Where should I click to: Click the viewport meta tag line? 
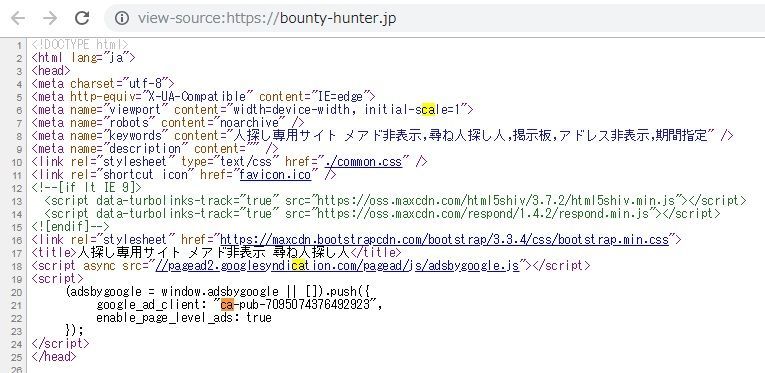pyautogui.click(x=252, y=110)
